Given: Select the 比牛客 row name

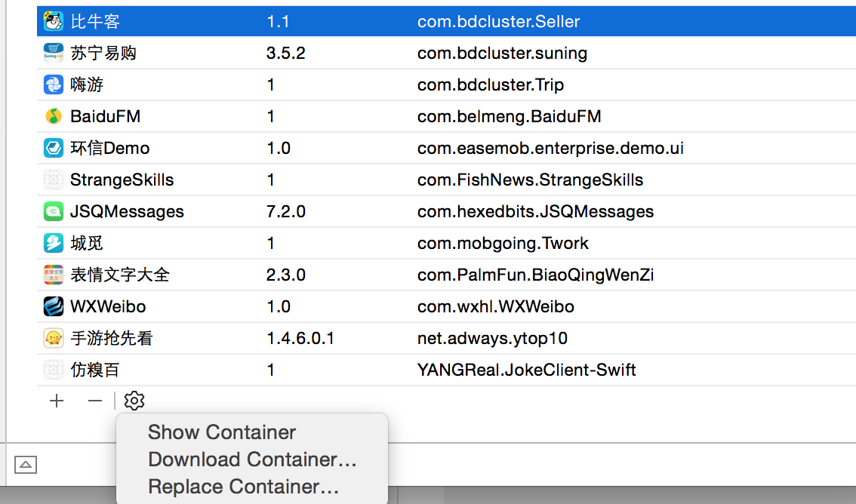Looking at the screenshot, I should coord(95,21).
